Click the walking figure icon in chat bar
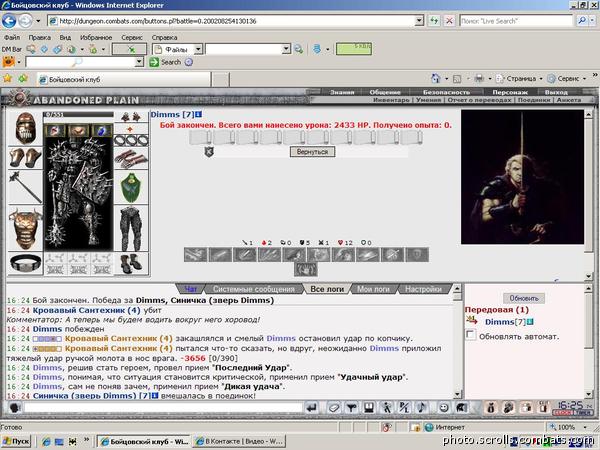This screenshot has width=600, height=450. [387, 408]
